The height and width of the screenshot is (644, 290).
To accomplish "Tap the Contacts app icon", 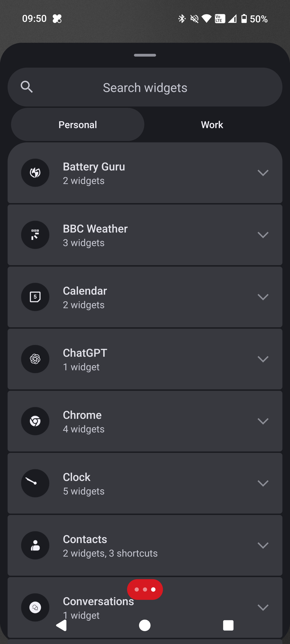I will click(x=35, y=545).
